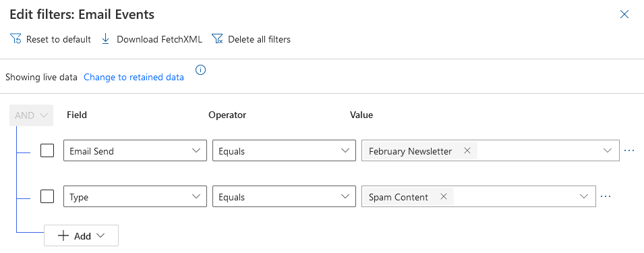
Task: Click the Reset to default filter icon
Action: click(x=16, y=39)
